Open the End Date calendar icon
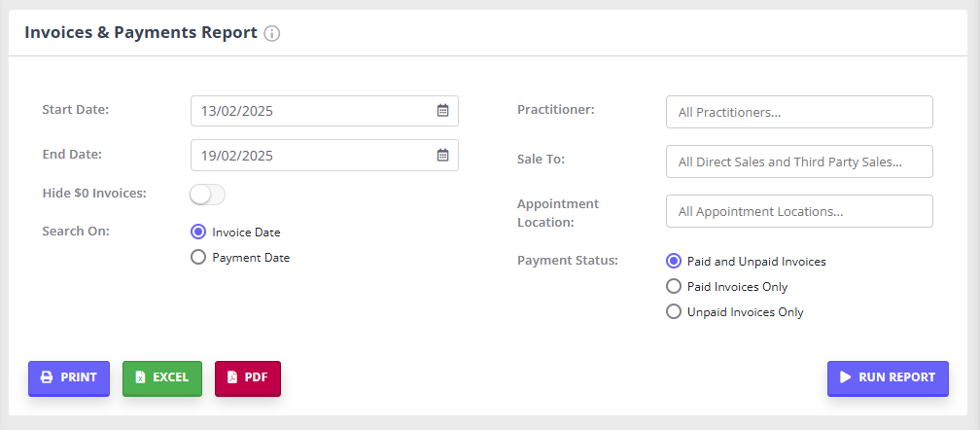 point(442,155)
